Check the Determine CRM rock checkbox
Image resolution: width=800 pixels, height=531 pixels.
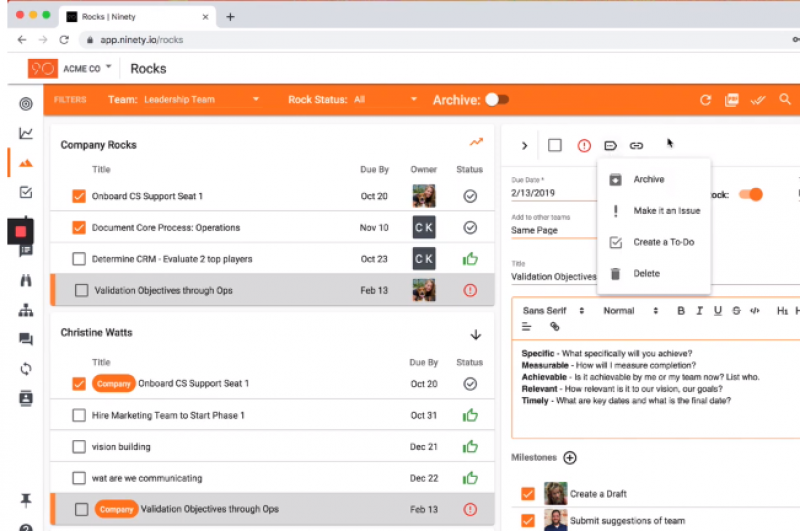pyautogui.click(x=79, y=259)
